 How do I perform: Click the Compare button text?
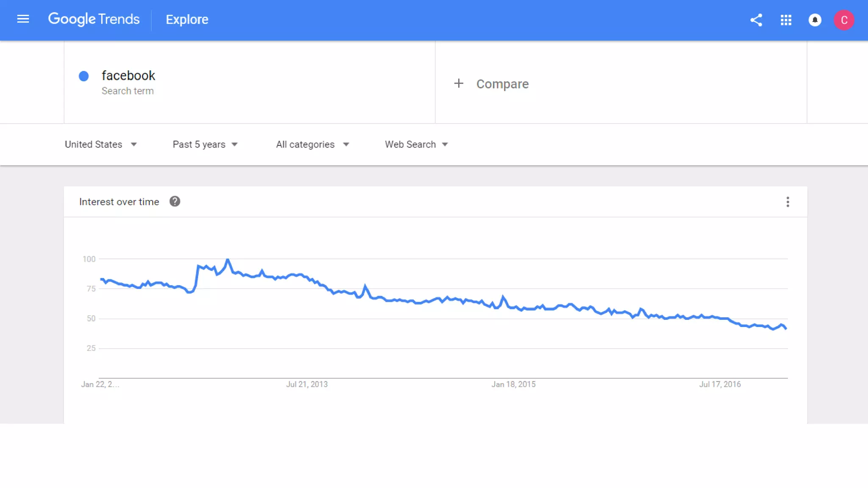coord(502,84)
